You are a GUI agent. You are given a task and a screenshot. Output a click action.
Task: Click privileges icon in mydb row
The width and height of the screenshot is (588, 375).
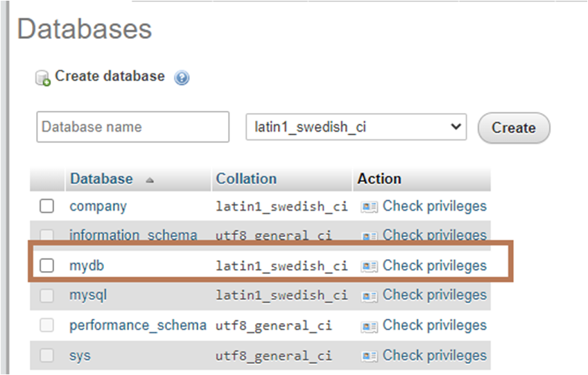click(x=370, y=266)
